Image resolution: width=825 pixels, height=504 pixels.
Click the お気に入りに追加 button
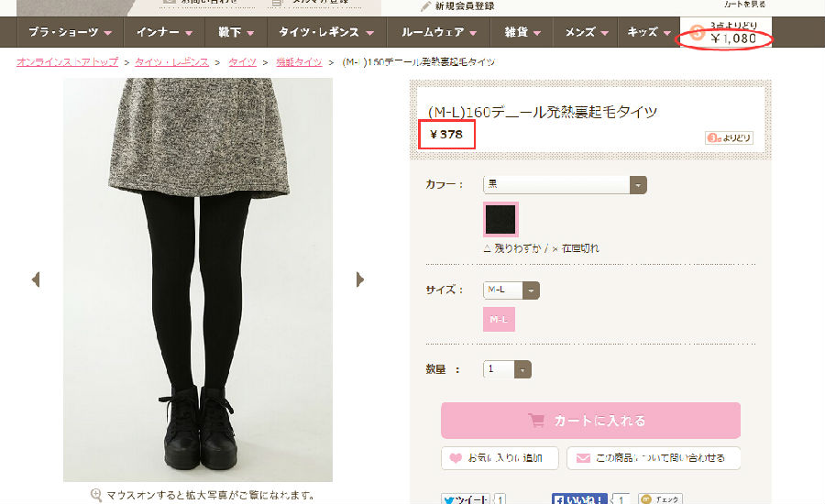[500, 457]
